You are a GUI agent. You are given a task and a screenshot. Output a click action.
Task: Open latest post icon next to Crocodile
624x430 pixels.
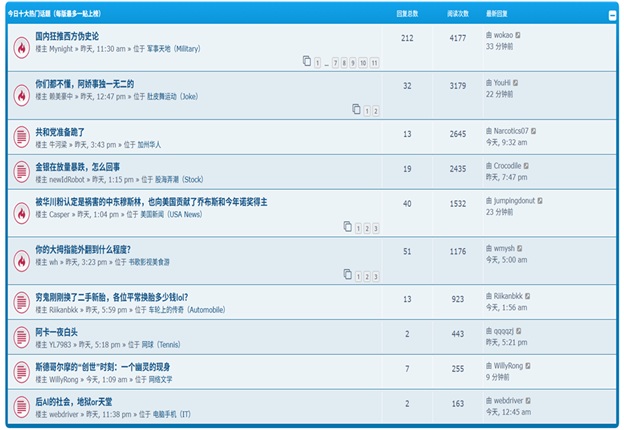click(x=526, y=165)
